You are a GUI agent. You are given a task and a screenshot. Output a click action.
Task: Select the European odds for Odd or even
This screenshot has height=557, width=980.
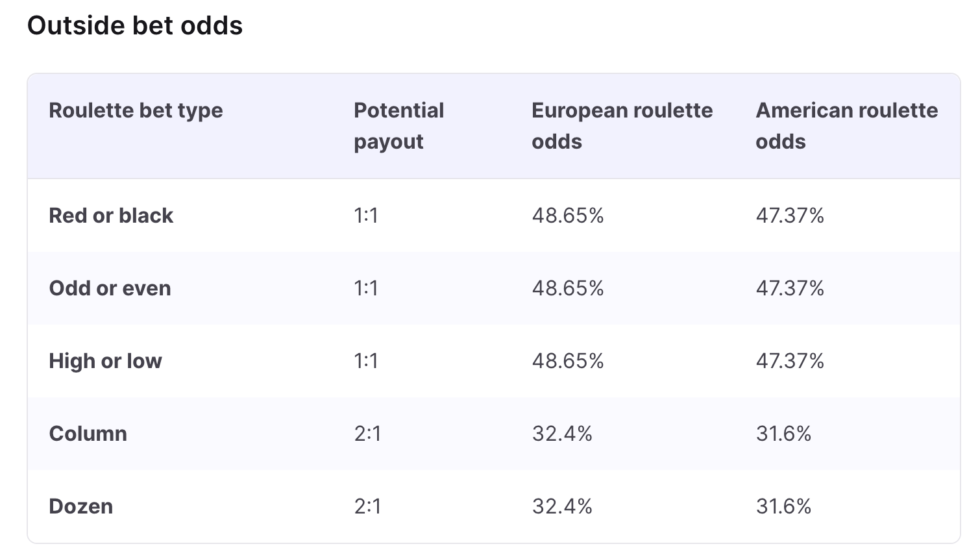568,288
